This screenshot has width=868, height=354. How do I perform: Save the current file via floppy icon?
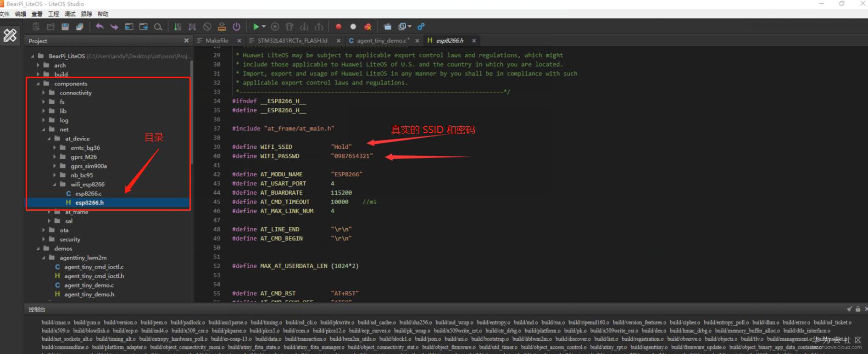coord(65,27)
